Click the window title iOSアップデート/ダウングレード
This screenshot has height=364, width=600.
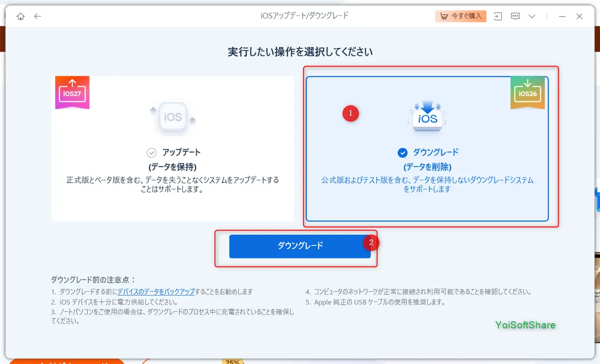click(x=305, y=16)
